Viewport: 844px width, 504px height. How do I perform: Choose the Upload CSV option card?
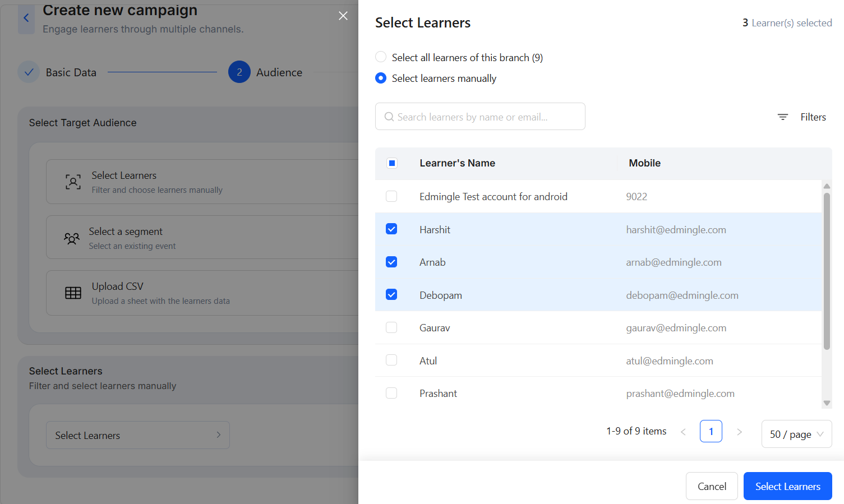(x=202, y=293)
